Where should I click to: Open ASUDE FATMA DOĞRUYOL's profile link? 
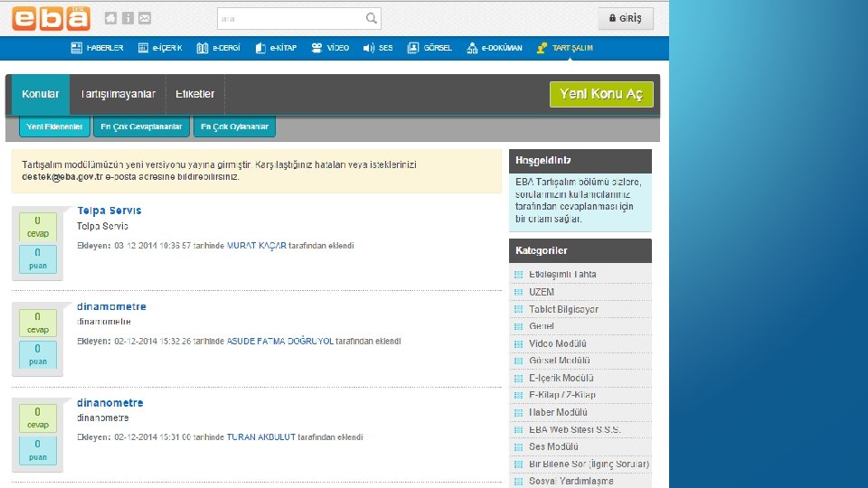coord(280,342)
